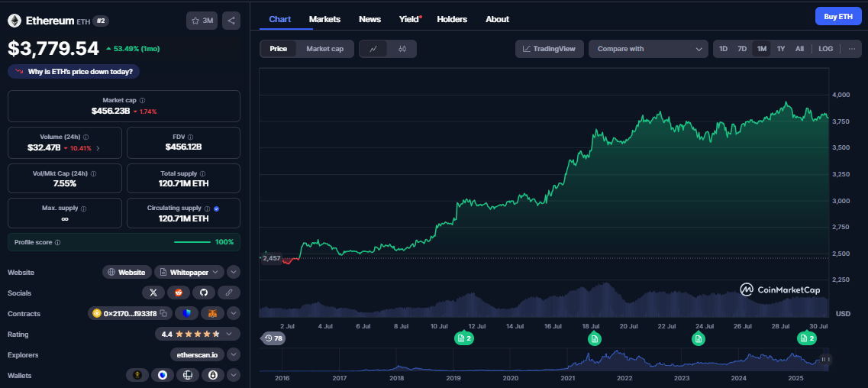
Task: Click Volume (24h) info icon
Action: click(86, 137)
